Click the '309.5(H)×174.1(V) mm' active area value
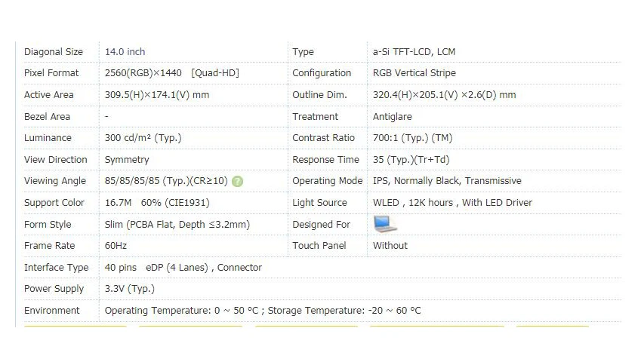This screenshot has width=644, height=362. click(157, 95)
